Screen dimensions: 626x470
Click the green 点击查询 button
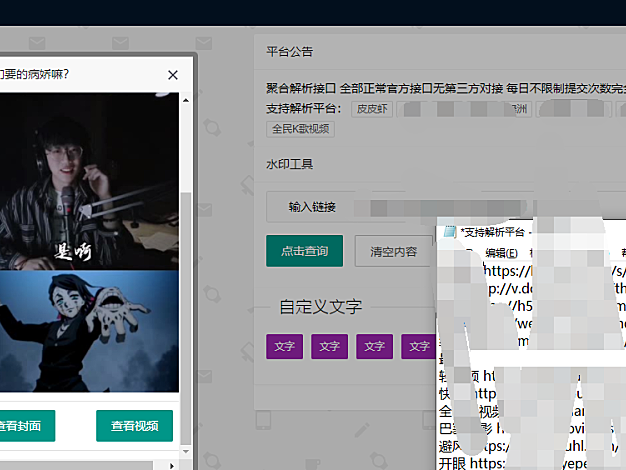[305, 251]
